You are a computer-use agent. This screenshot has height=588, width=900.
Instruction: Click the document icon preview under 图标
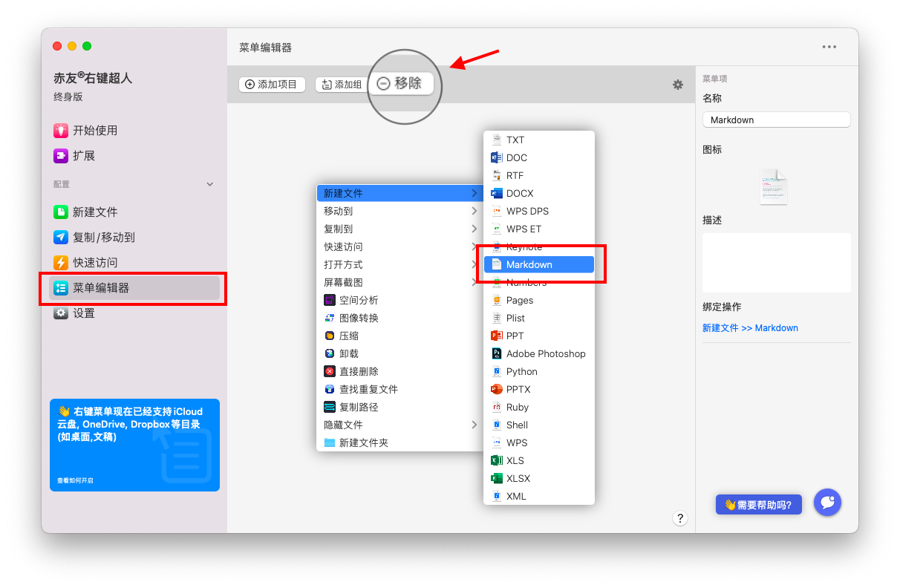tap(773, 187)
